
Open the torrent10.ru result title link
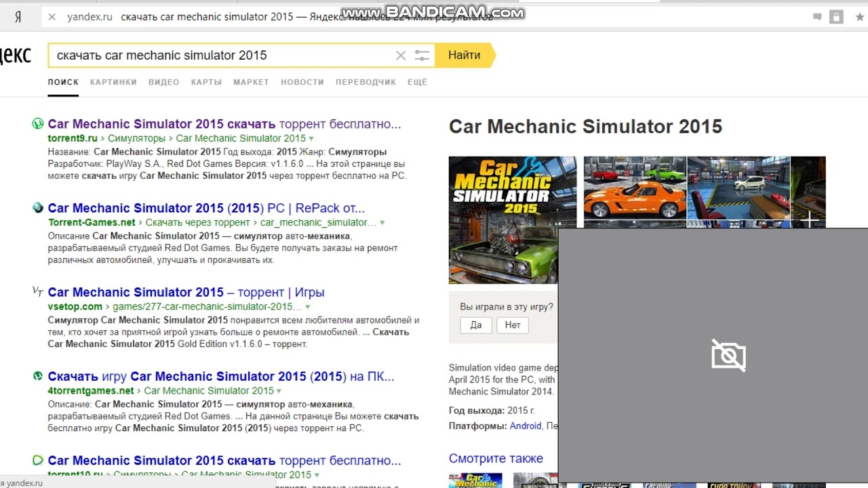coord(224,460)
